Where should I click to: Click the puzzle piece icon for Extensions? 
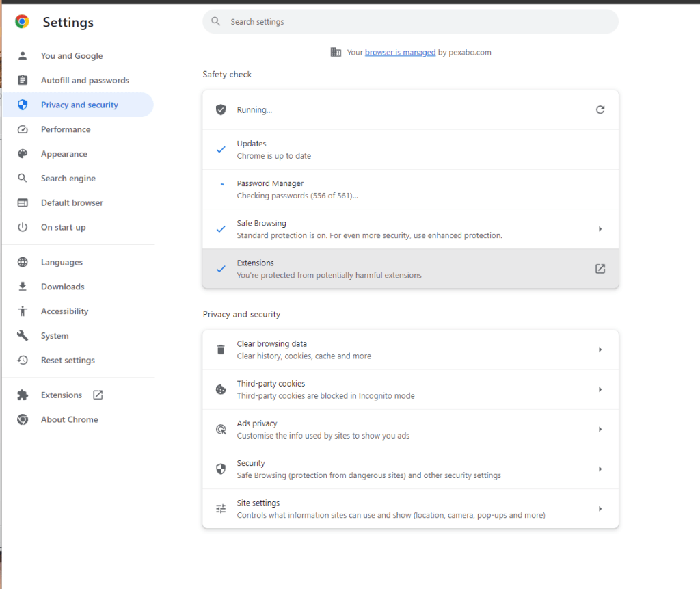(23, 395)
